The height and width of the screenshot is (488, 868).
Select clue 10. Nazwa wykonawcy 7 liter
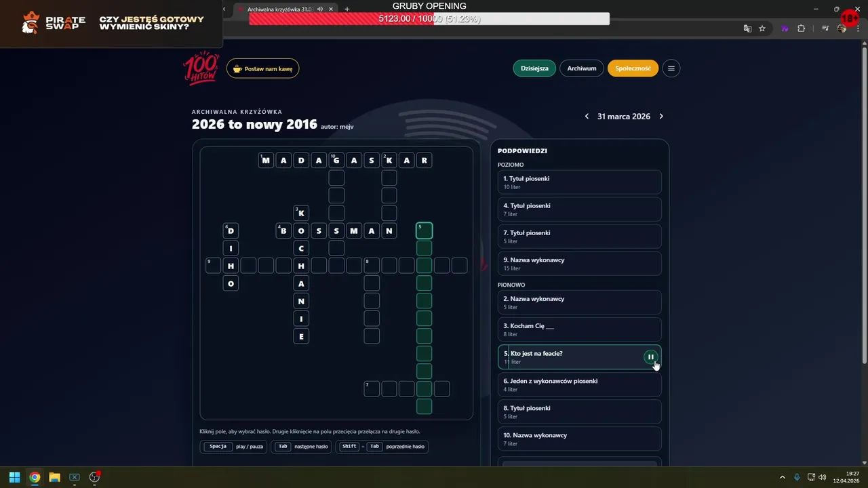(x=580, y=439)
